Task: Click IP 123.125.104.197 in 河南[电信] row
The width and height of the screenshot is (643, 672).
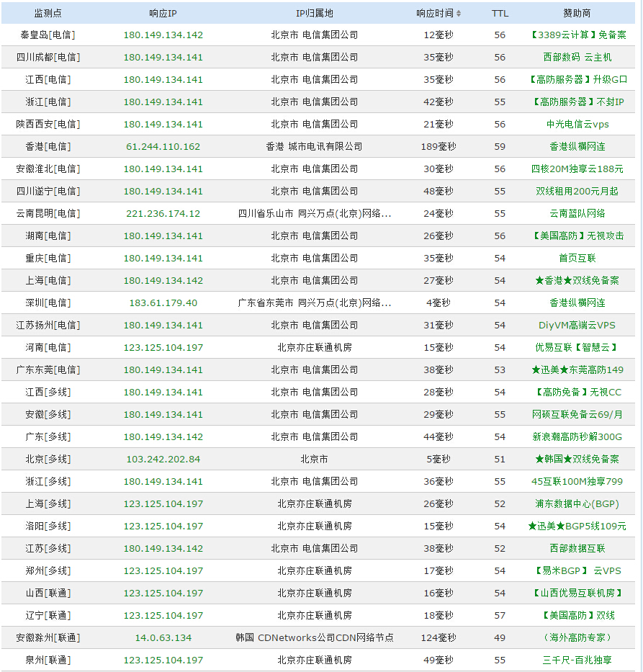Action: (x=163, y=348)
